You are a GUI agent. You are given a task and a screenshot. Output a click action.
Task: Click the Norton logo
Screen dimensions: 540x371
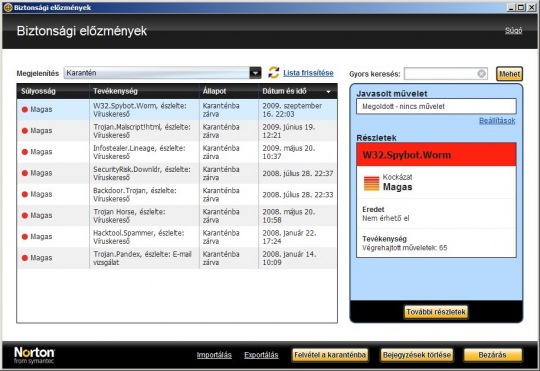[x=34, y=355]
